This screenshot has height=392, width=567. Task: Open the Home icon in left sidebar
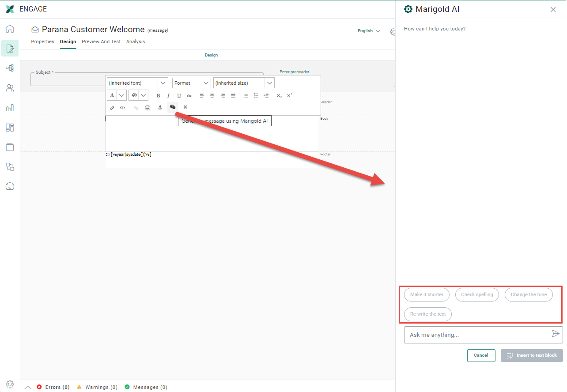[10, 29]
